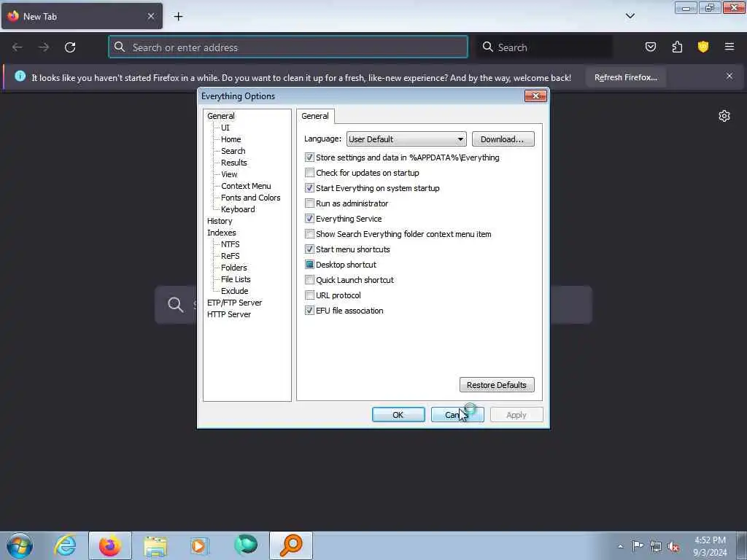Open NTFS index settings
The height and width of the screenshot is (560, 747).
point(230,244)
